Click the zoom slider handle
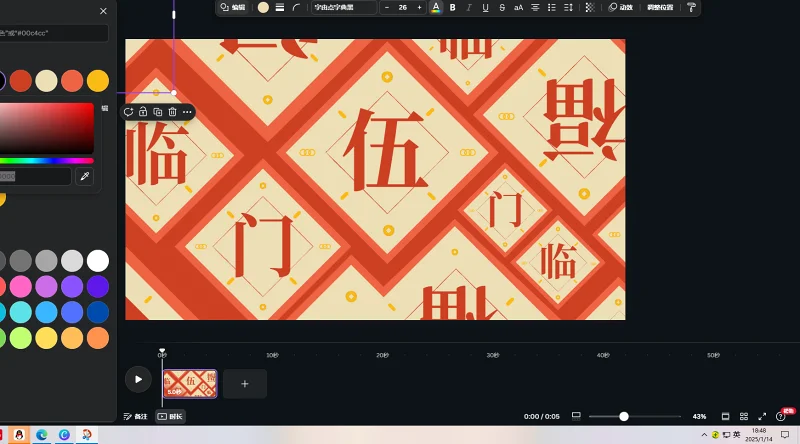800x444 pixels. (623, 416)
